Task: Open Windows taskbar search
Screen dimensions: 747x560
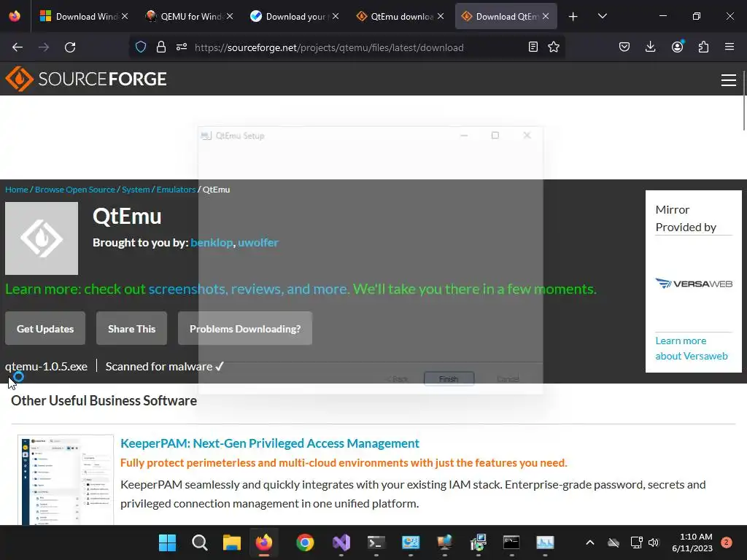Action: point(200,542)
